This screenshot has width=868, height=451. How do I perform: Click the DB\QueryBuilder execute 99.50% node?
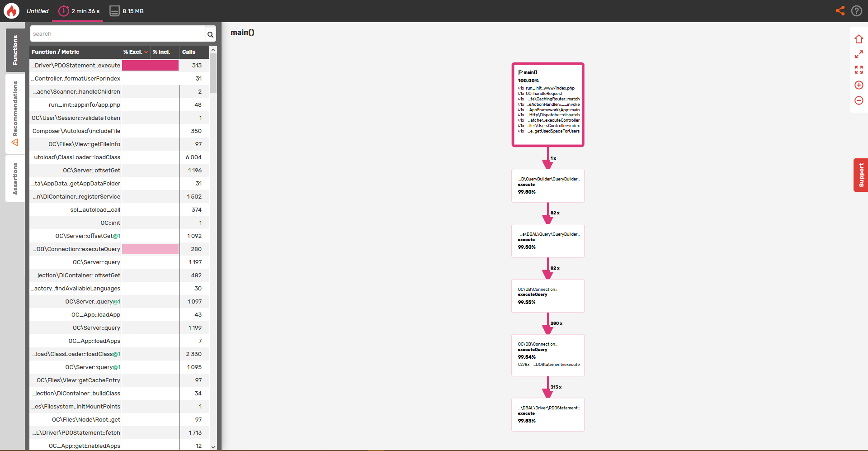click(x=548, y=185)
